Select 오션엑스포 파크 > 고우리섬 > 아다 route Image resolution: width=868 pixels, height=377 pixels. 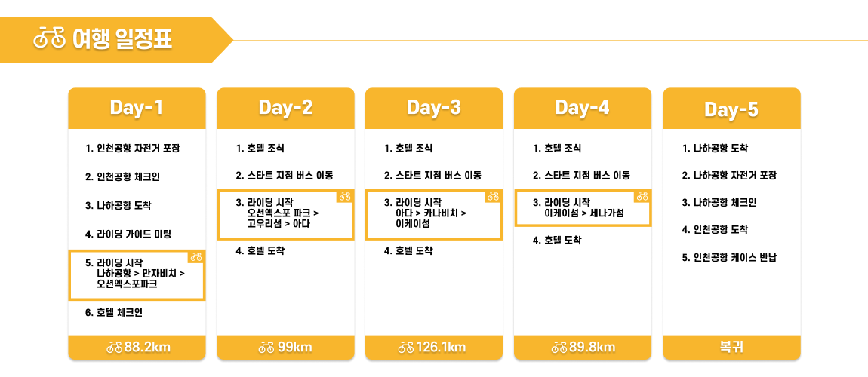pyautogui.click(x=282, y=219)
